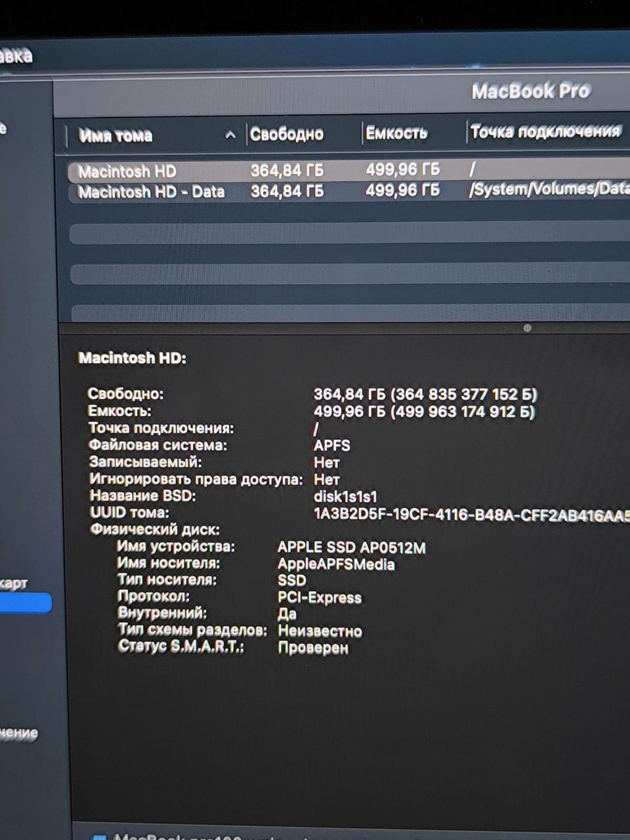Click the UUID тома: label
The image size is (630, 840).
(129, 513)
